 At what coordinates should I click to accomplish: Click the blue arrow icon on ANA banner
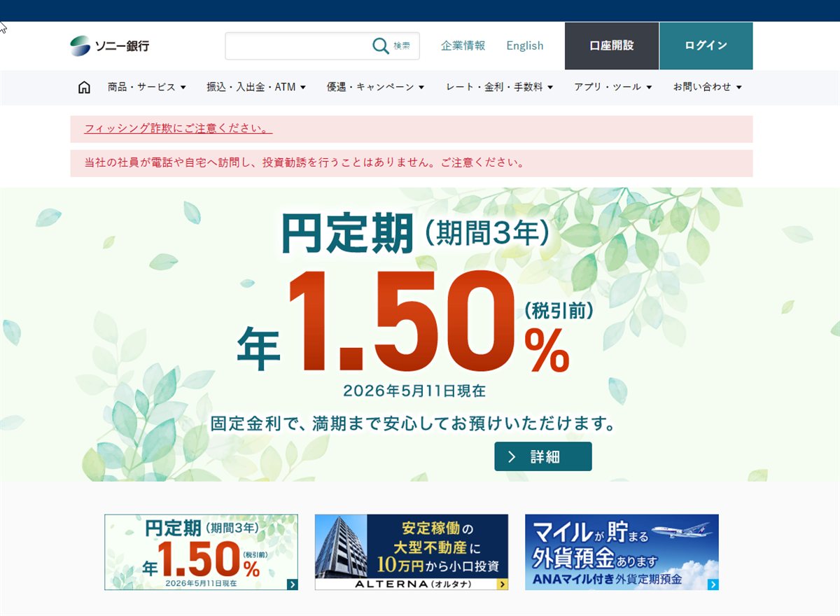[713, 584]
